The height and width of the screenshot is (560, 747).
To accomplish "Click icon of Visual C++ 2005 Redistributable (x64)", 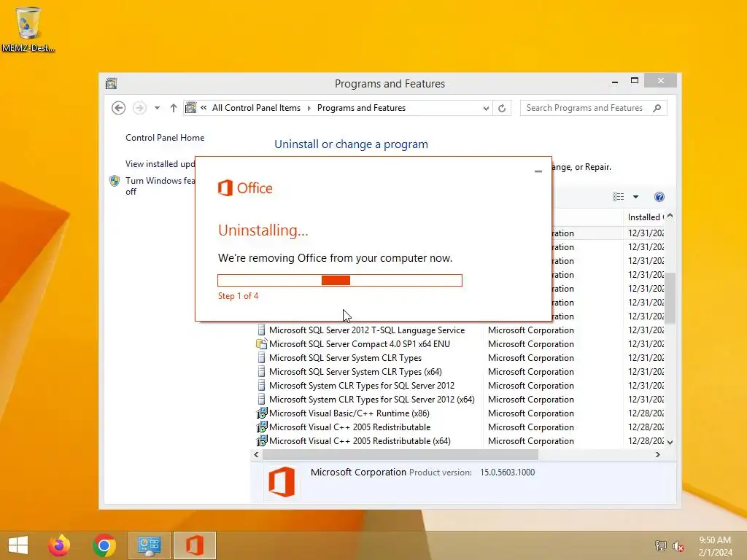I will click(x=262, y=440).
